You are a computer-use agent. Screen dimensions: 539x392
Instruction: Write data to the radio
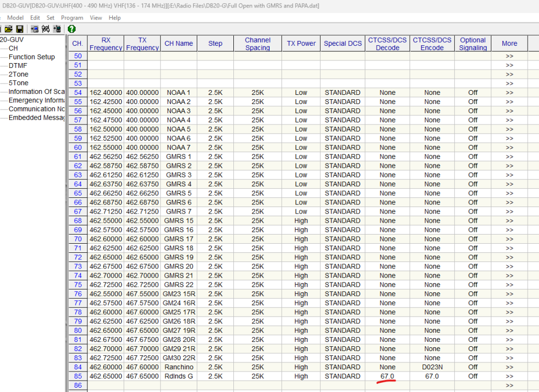pos(57,29)
